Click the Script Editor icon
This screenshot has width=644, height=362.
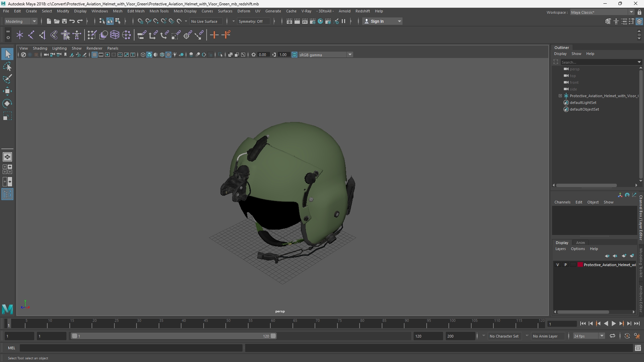pos(638,348)
